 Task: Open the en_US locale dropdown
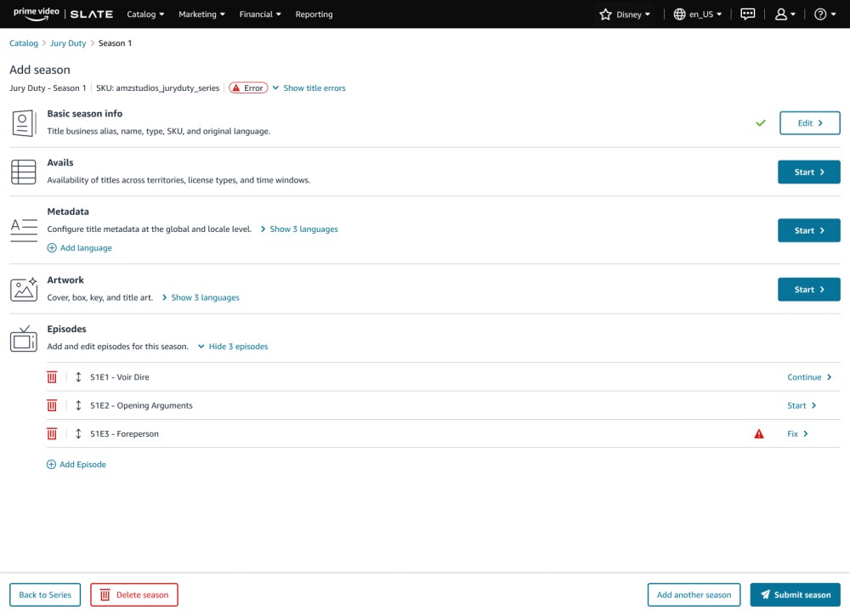697,14
